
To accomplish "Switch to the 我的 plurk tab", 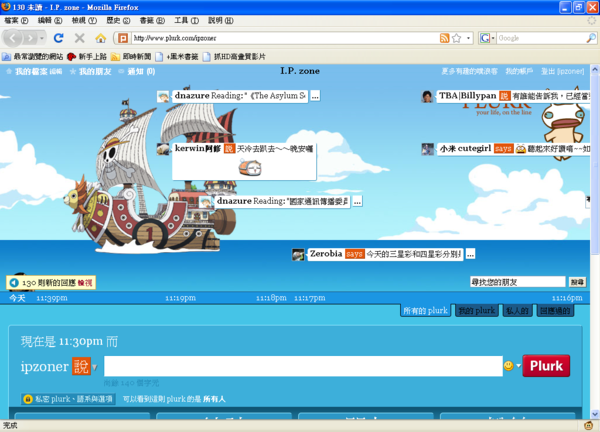I will pyautogui.click(x=476, y=310).
